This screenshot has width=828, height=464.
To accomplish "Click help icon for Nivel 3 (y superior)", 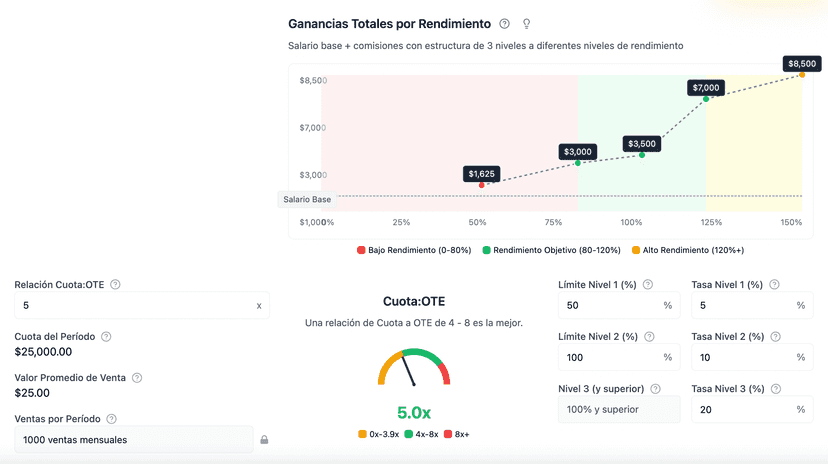I will (655, 389).
